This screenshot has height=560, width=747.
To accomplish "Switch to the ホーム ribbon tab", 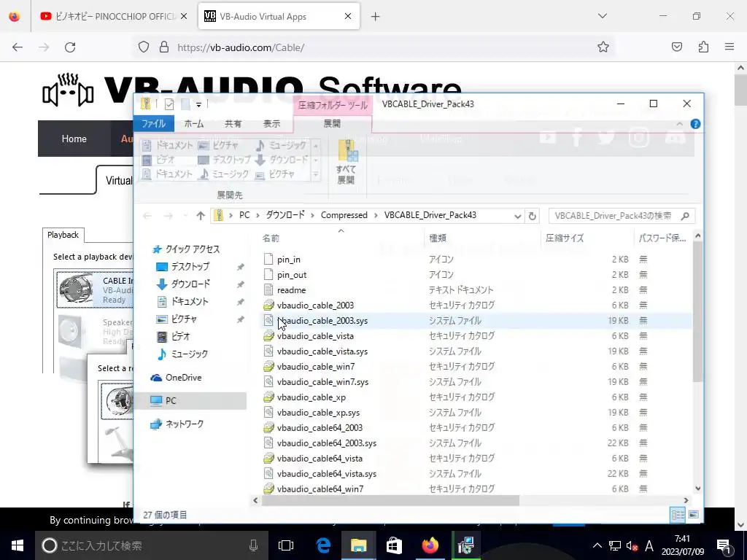I will (x=194, y=124).
